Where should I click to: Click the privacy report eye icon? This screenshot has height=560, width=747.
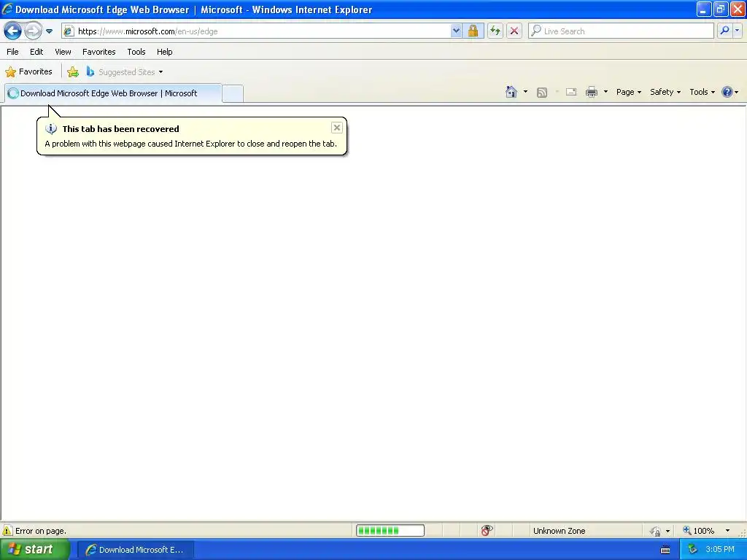click(x=487, y=531)
